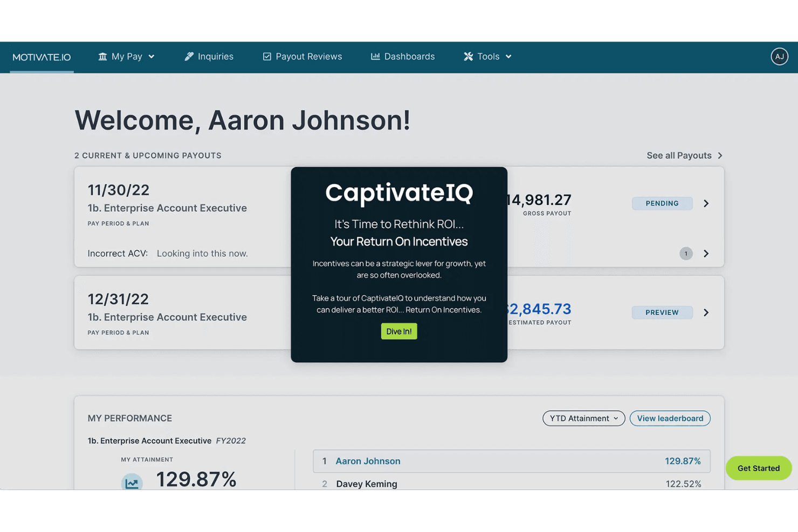This screenshot has width=798, height=532.
Task: Click the Dive In! button
Action: (399, 331)
